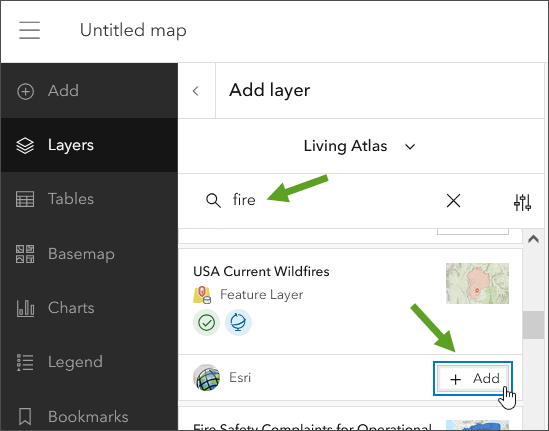Go back from Add layer panel

pyautogui.click(x=196, y=91)
